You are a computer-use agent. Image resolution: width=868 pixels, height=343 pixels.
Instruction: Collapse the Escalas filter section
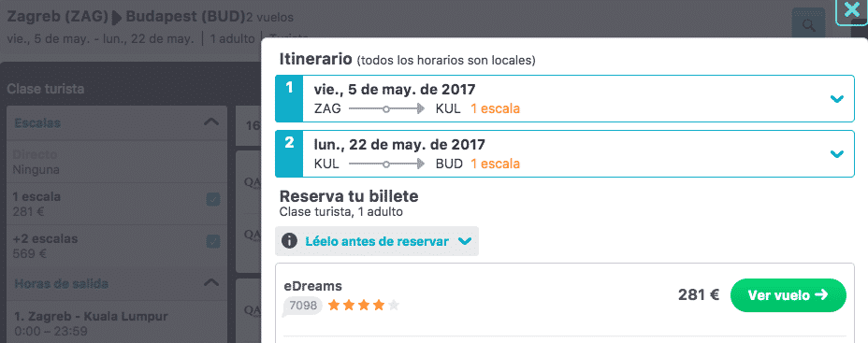pyautogui.click(x=211, y=122)
